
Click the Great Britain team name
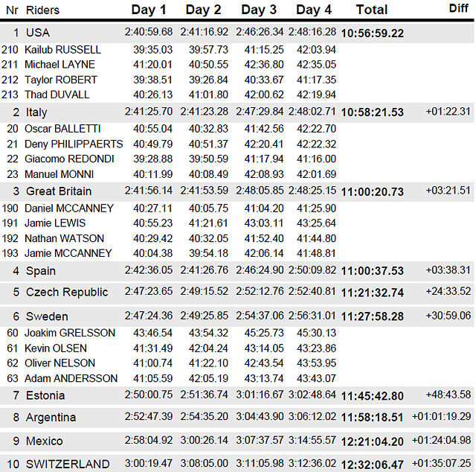click(59, 191)
